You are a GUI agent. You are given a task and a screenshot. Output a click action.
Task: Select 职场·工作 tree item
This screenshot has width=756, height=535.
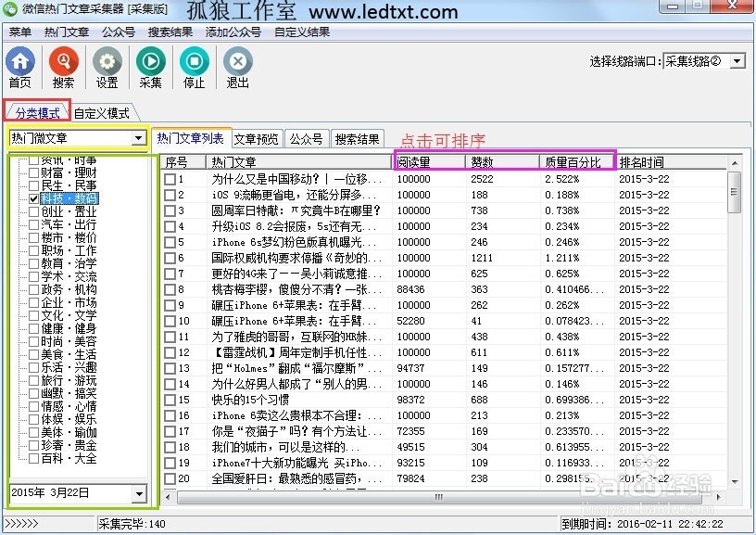tap(69, 251)
